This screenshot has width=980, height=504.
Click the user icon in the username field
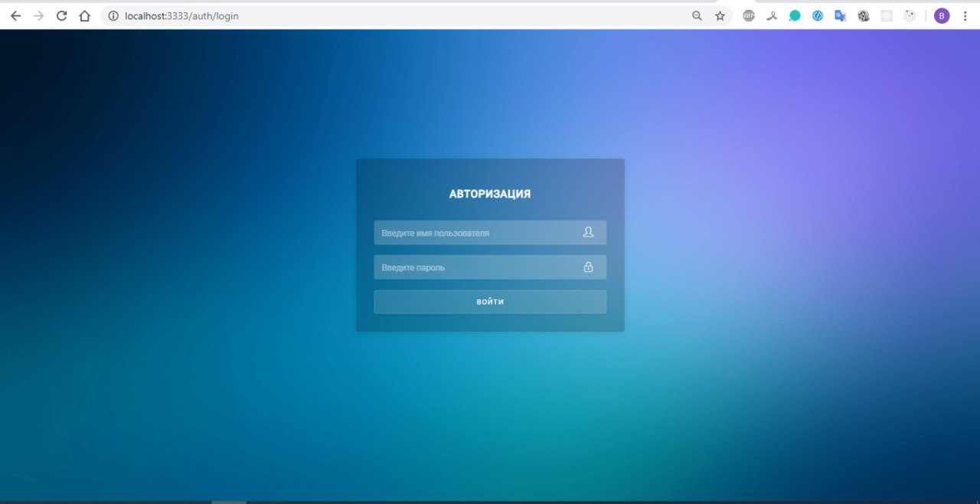(588, 232)
